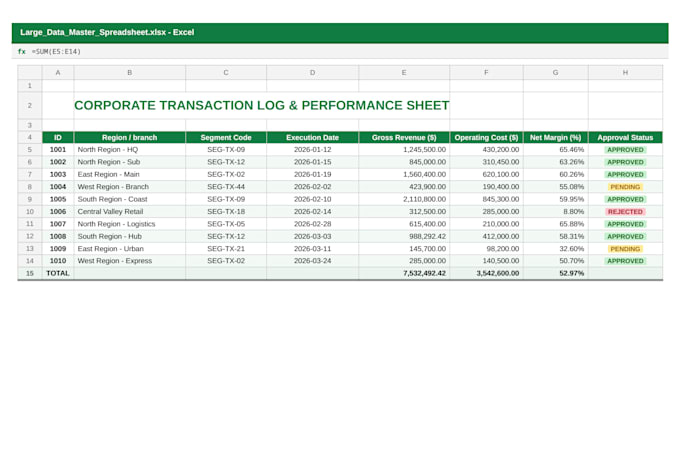Click the Corporate Transaction Log title cell

pyautogui.click(x=262, y=105)
